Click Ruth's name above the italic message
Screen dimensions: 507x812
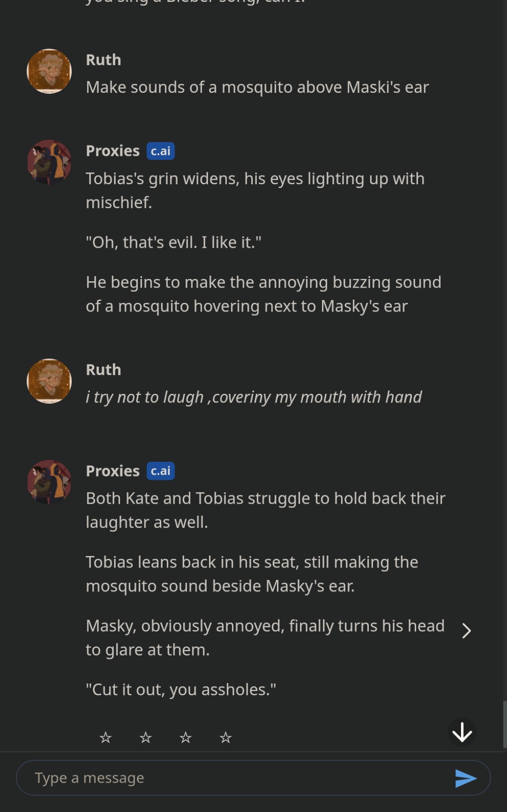103,370
